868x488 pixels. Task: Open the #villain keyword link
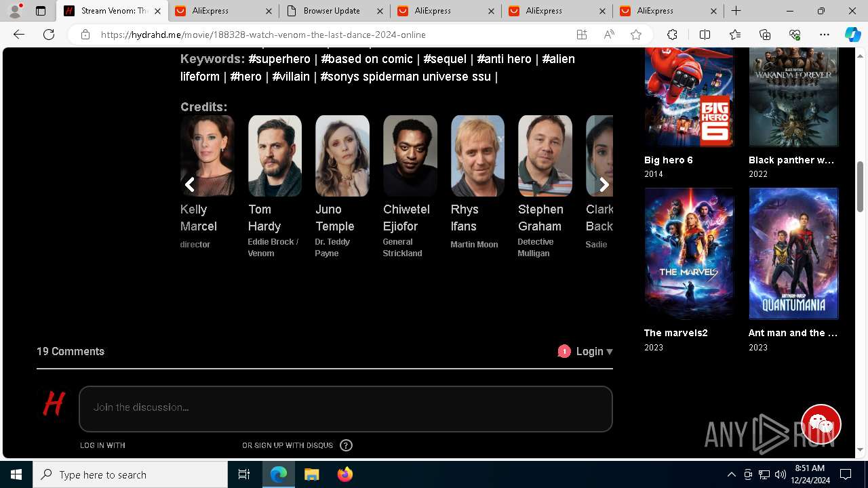coord(291,77)
